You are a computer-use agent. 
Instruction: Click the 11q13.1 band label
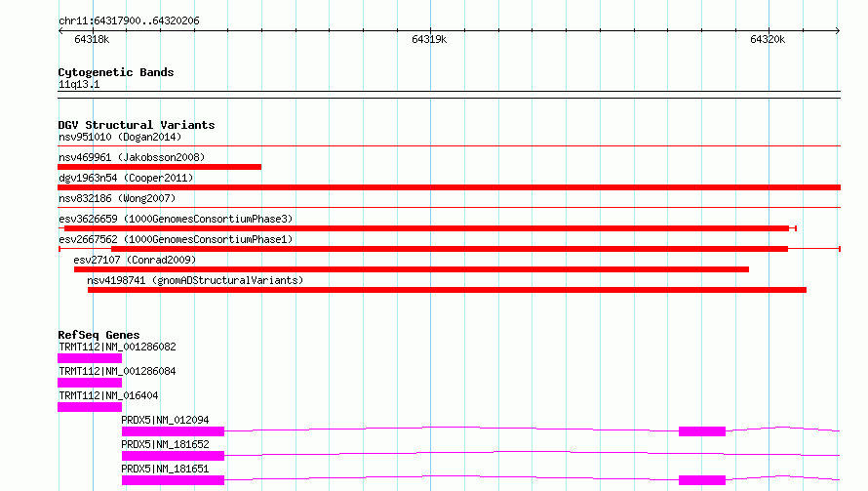79,84
